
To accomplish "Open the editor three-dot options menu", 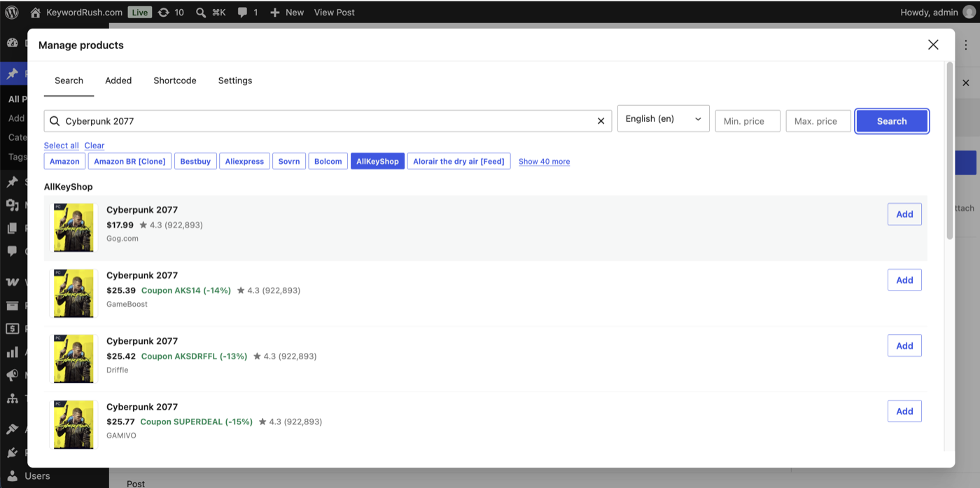I will click(966, 45).
